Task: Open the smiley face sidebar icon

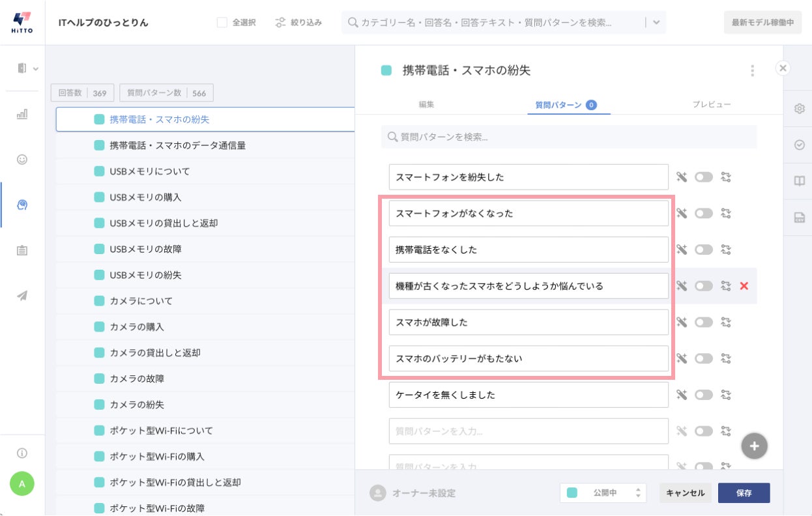Action: click(22, 160)
